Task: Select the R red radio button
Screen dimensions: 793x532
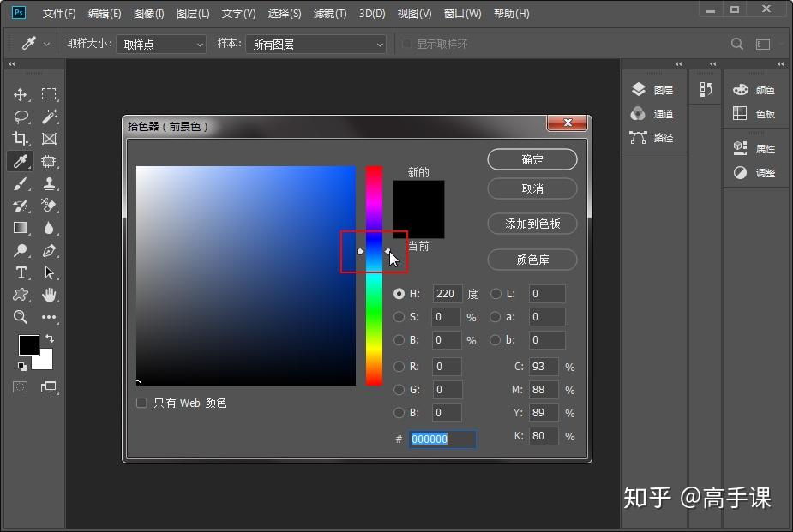Action: (399, 367)
